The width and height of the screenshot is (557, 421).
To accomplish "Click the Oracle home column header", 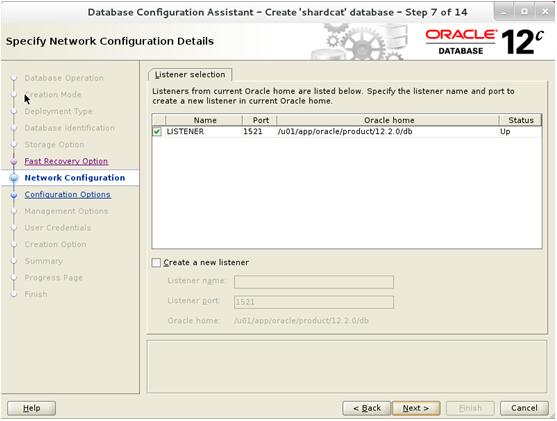I will 388,120.
